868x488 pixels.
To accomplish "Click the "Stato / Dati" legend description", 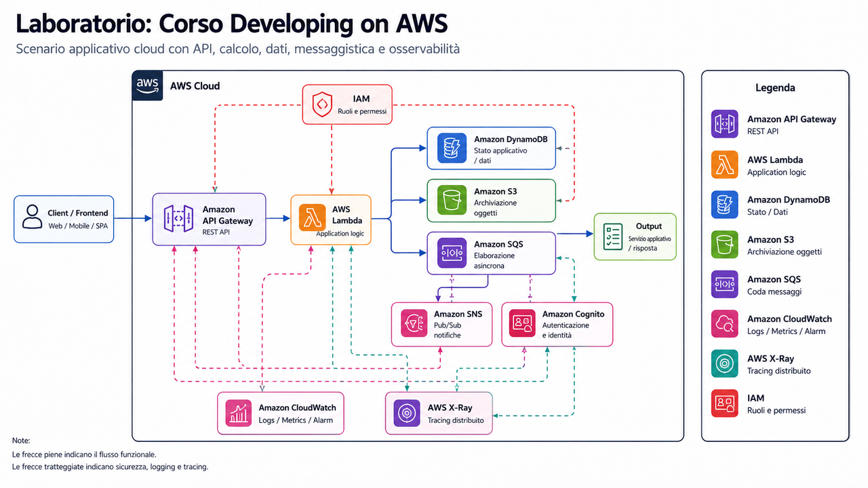I will click(x=769, y=212).
